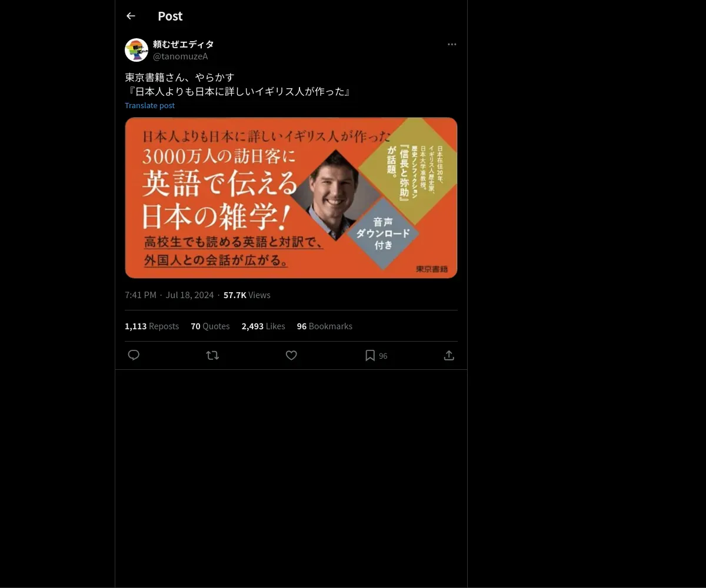Open the three-dot more options menu
The height and width of the screenshot is (588, 706).
pyautogui.click(x=452, y=44)
